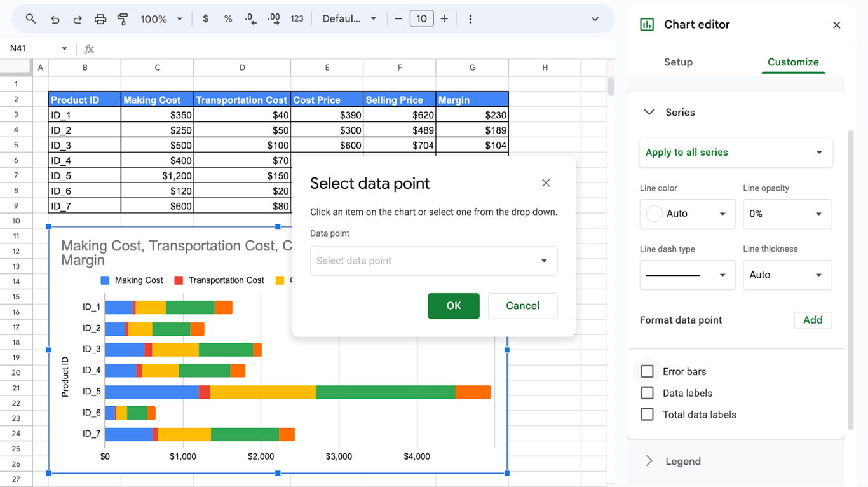Open the Line thickness Auto dropdown
868x487 pixels.
coord(787,275)
